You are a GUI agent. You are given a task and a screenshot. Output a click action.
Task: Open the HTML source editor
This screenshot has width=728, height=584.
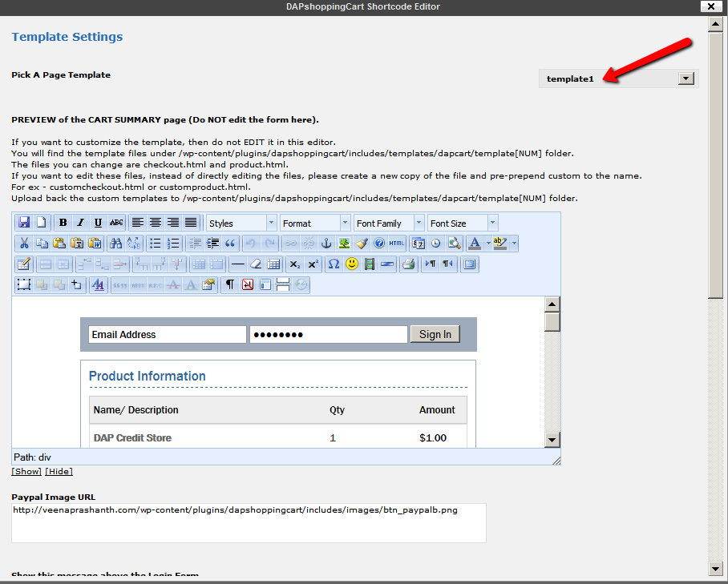(x=397, y=244)
